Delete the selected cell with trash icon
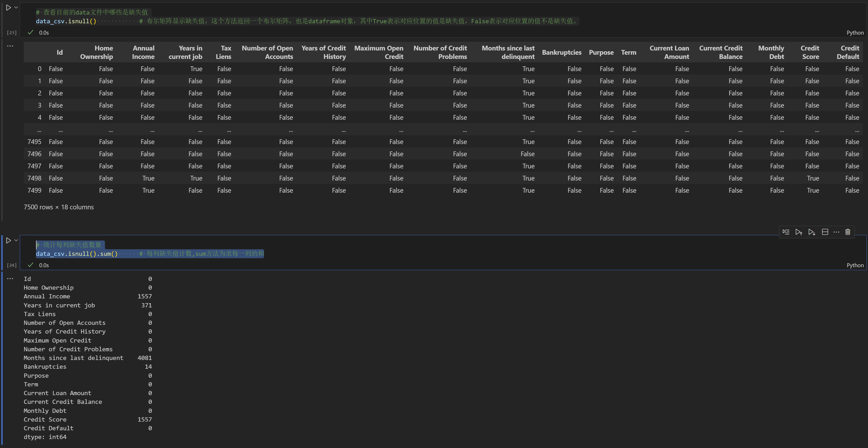 click(x=848, y=232)
